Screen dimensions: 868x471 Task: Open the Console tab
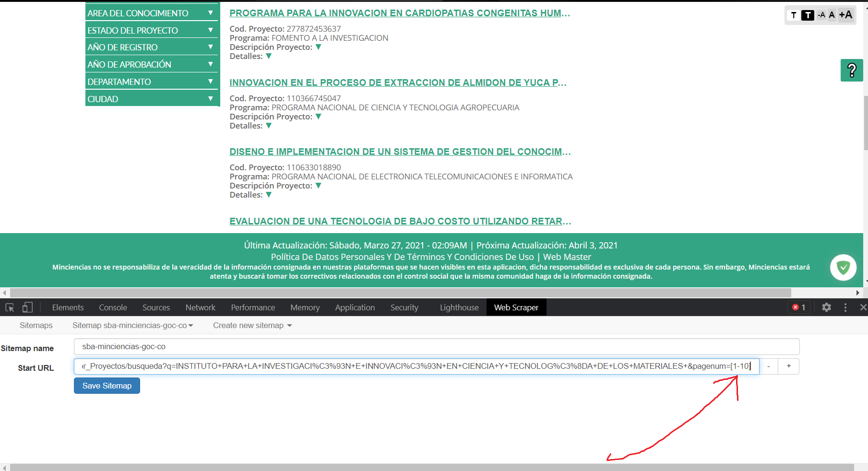tap(113, 307)
